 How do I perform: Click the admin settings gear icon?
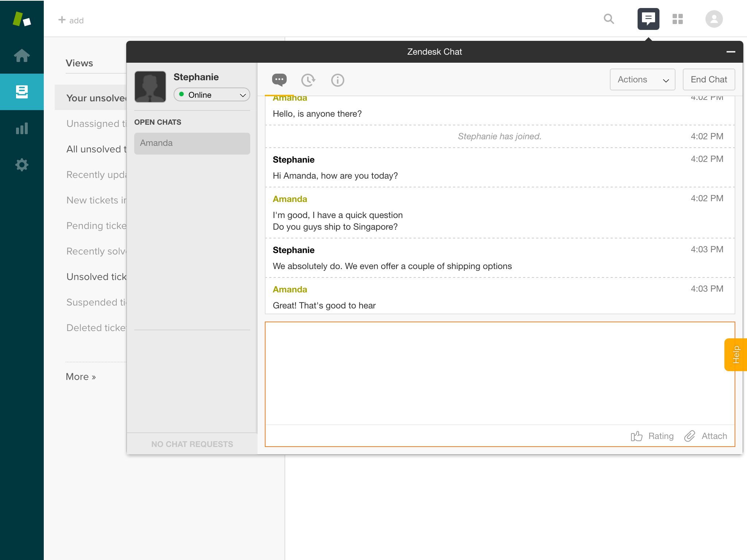(x=22, y=165)
